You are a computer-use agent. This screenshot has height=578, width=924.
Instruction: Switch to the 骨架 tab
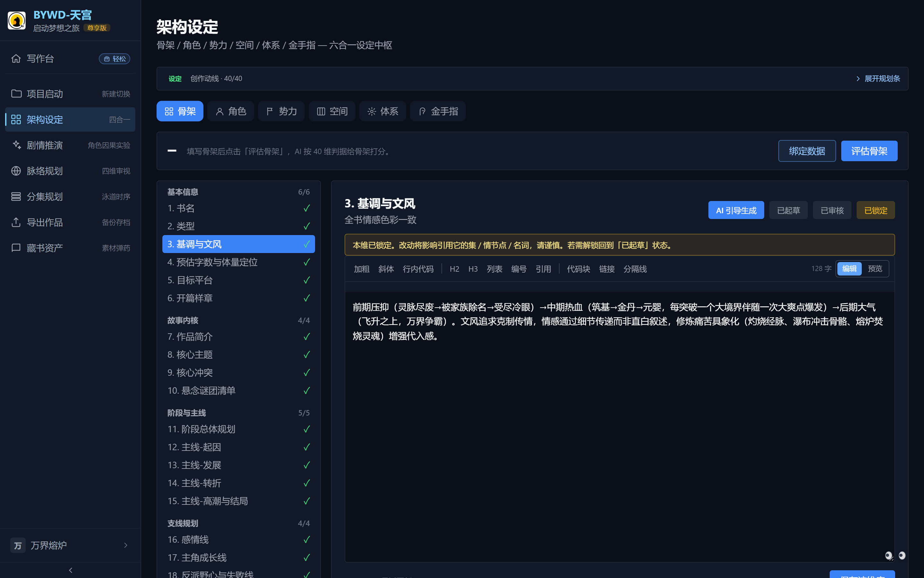pos(180,111)
